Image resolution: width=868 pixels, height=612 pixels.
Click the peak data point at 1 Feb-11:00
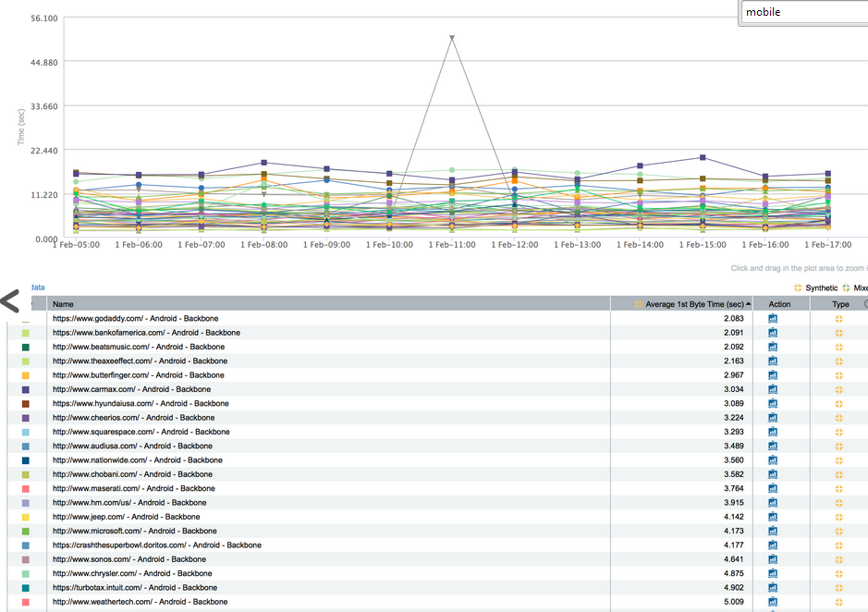452,38
